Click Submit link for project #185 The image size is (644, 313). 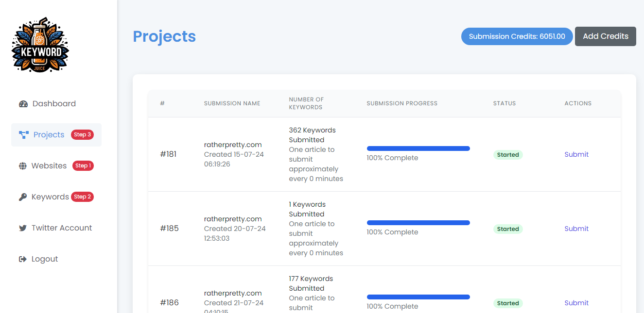pyautogui.click(x=576, y=229)
